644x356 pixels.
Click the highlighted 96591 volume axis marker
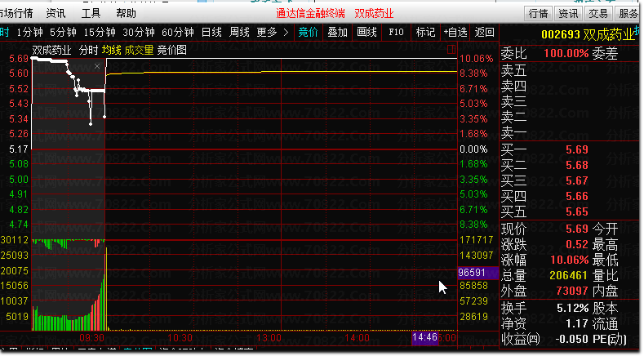pos(478,273)
